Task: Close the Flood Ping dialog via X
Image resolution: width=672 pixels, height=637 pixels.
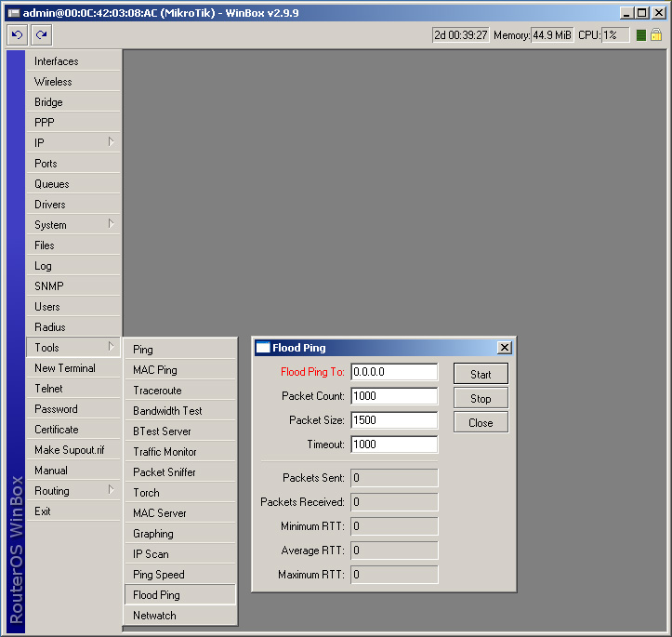Action: pos(505,348)
